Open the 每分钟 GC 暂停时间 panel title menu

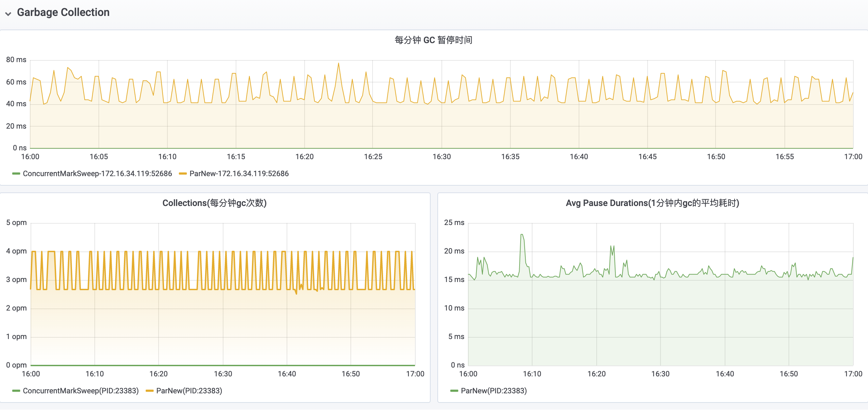tap(433, 40)
